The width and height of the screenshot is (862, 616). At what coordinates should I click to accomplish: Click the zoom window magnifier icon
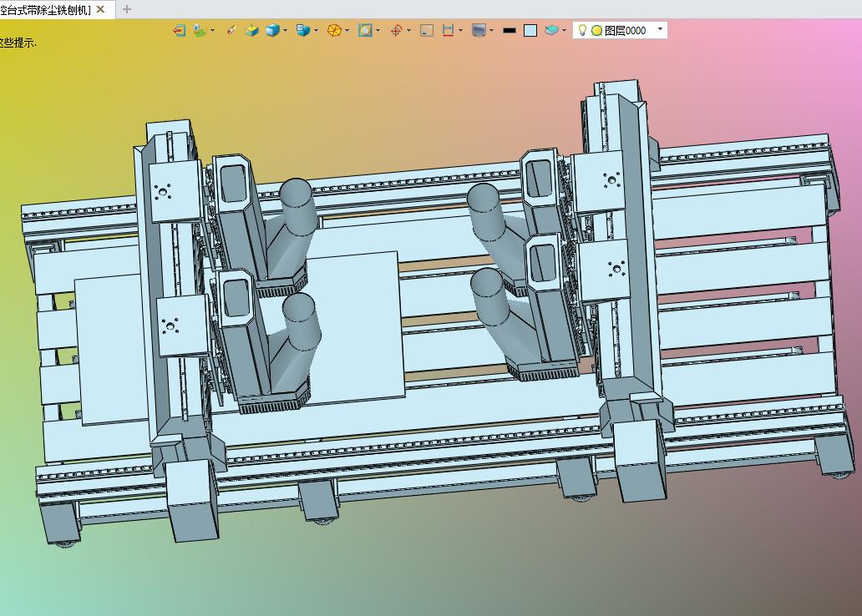click(x=365, y=30)
